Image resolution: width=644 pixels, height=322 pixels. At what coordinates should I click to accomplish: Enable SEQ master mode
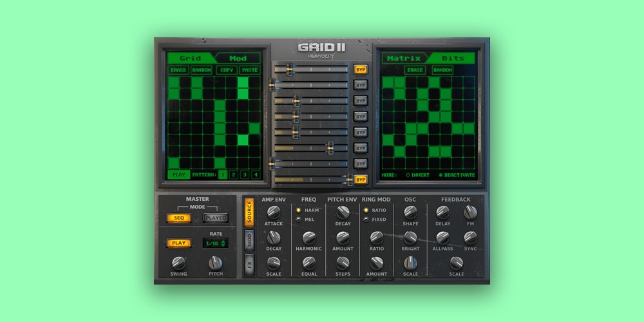(x=178, y=218)
